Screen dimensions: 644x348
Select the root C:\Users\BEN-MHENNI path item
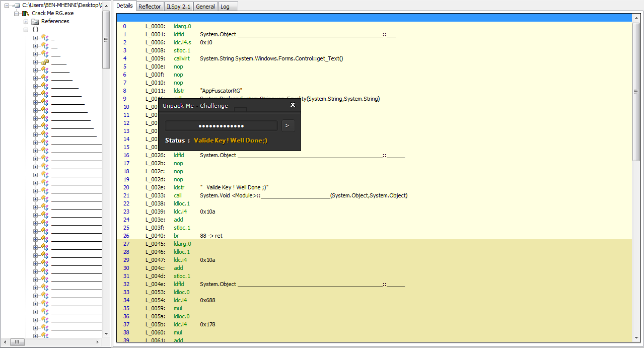pyautogui.click(x=62, y=5)
